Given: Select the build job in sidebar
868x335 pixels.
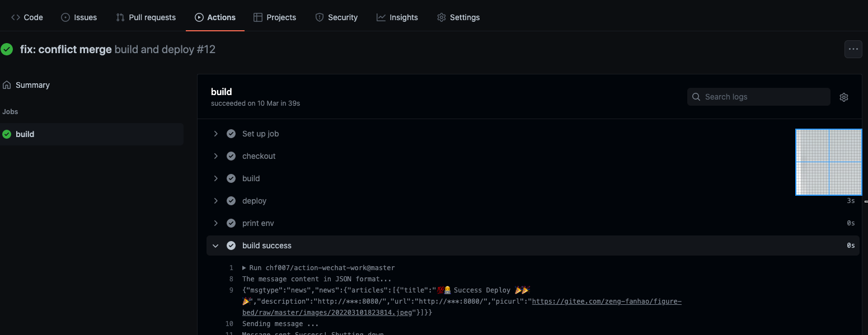Looking at the screenshot, I should tap(92, 134).
